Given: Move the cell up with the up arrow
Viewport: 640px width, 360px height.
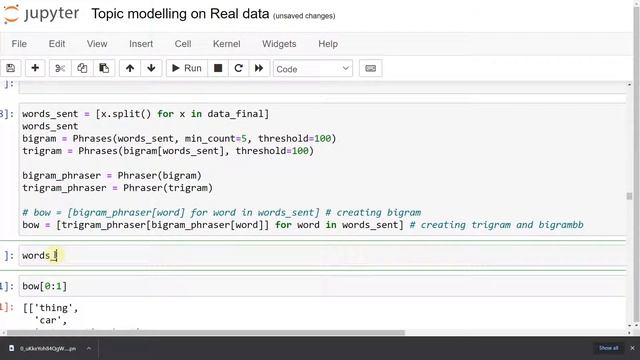Looking at the screenshot, I should coord(130,68).
